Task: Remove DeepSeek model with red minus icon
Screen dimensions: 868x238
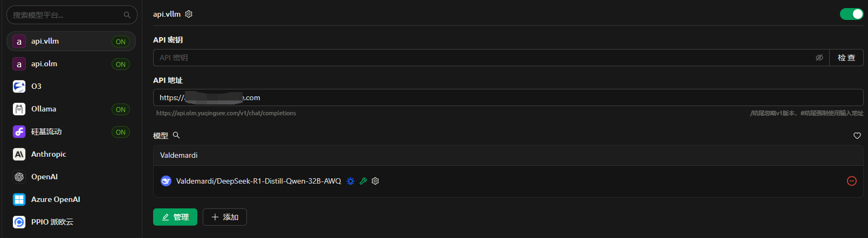Action: click(x=852, y=181)
